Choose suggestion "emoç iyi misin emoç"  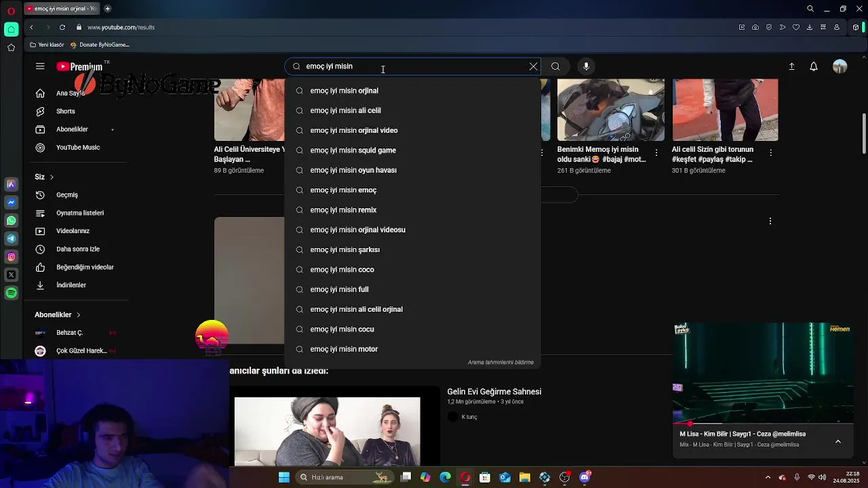[x=412, y=190]
